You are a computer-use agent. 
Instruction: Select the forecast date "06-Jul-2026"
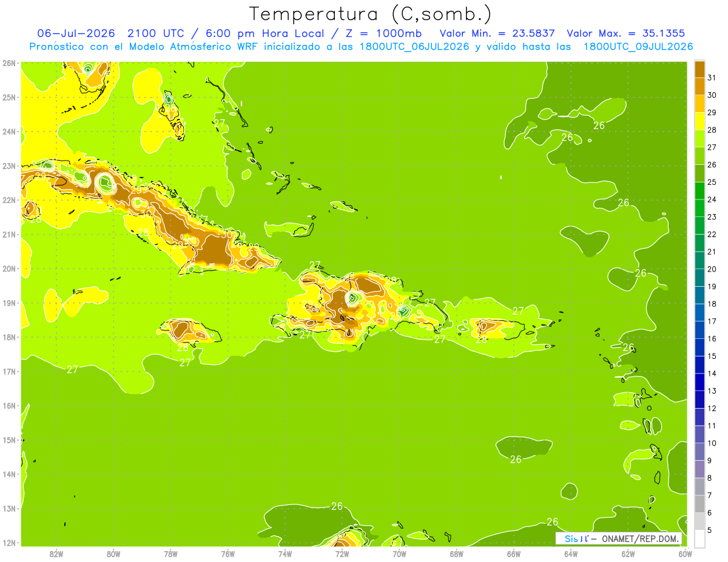pyautogui.click(x=76, y=33)
